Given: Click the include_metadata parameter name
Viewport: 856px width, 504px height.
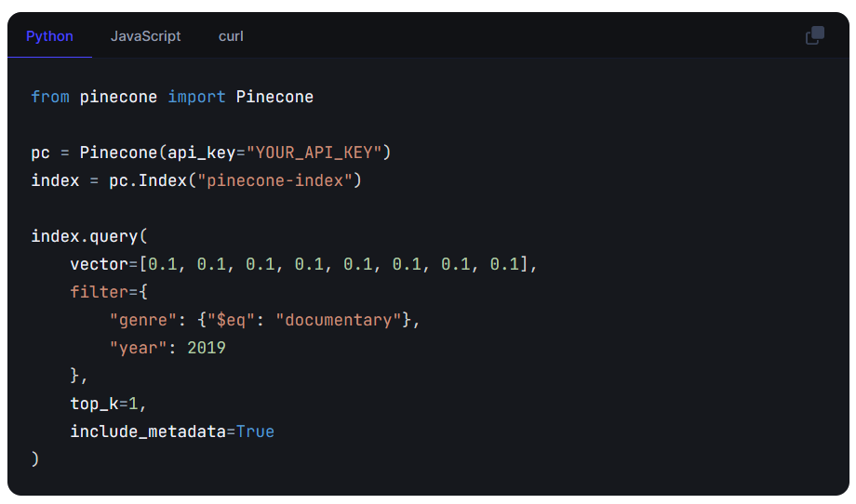Looking at the screenshot, I should (x=148, y=431).
